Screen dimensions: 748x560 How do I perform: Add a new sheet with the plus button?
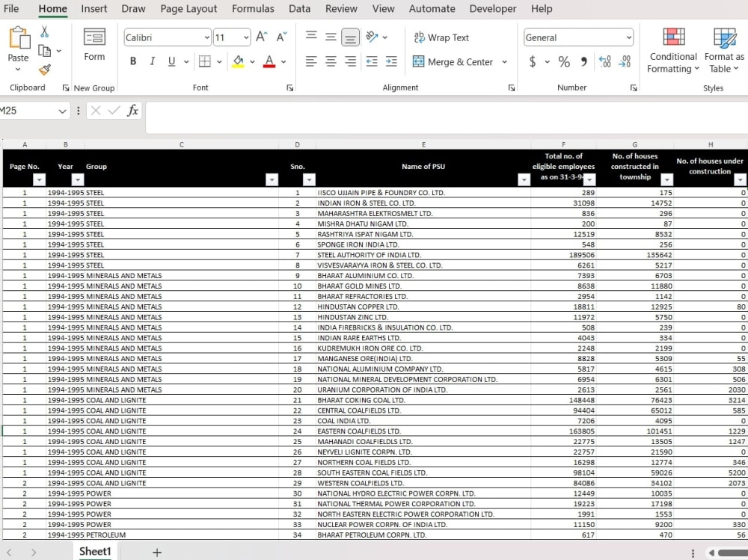156,552
